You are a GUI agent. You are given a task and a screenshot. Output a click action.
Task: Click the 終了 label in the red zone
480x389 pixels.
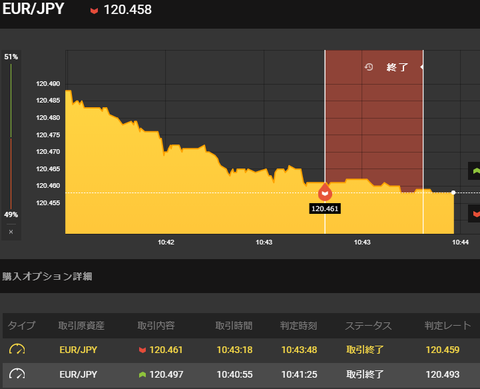pos(397,67)
